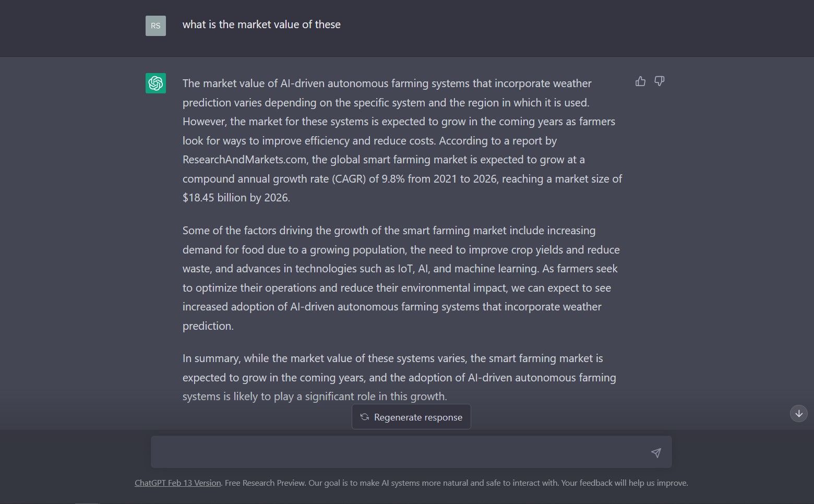Click the 'Free Research Preview' footer text
The image size is (814, 504).
tap(265, 483)
